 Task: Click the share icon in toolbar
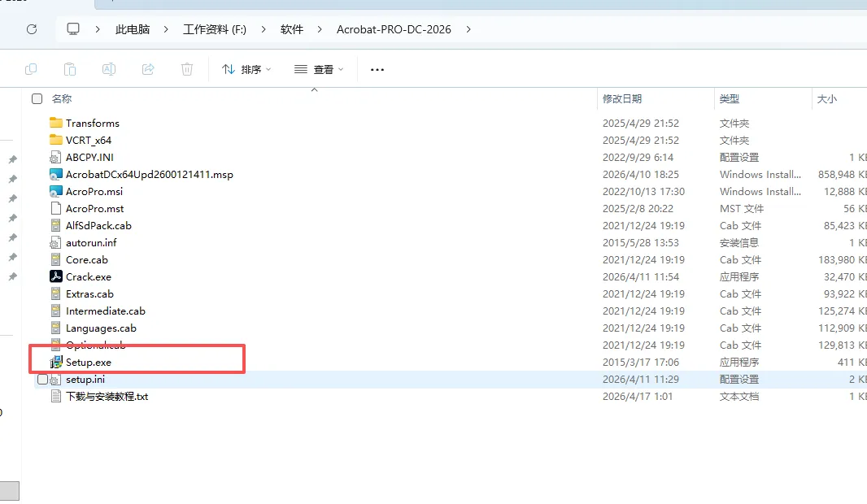pos(148,69)
